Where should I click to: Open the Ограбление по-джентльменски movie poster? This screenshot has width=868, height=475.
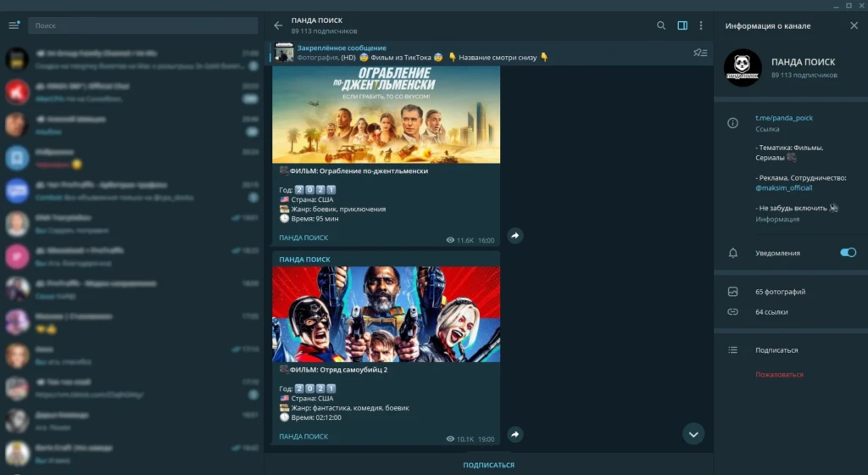(386, 115)
